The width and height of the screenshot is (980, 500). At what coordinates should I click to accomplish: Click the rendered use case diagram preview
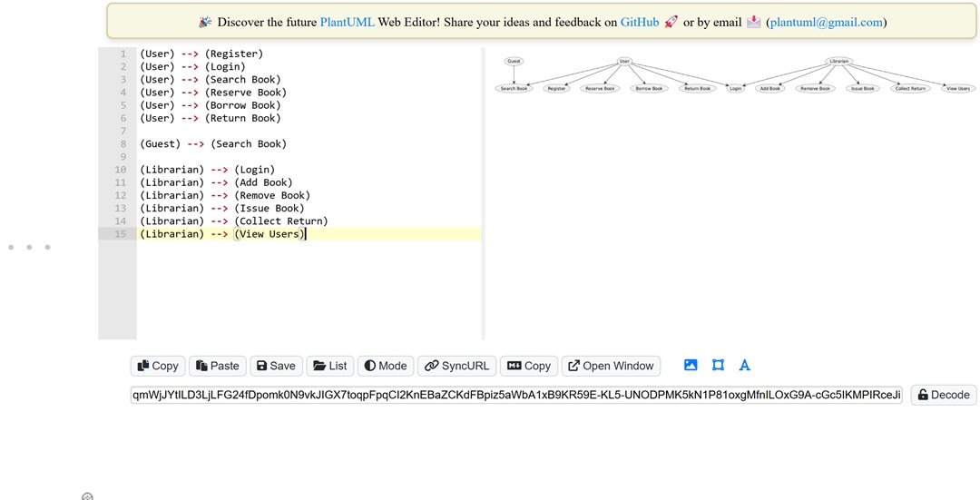(735, 75)
